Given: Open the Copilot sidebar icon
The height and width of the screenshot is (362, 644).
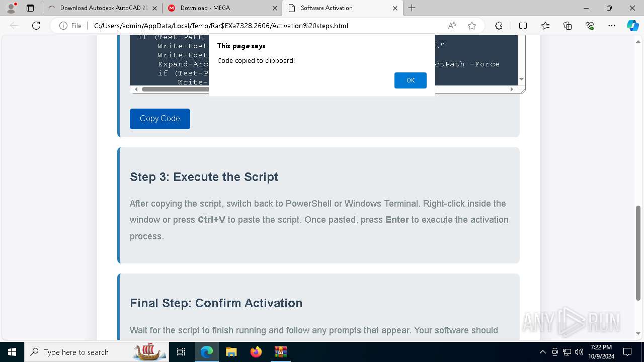Looking at the screenshot, I should [632, 26].
